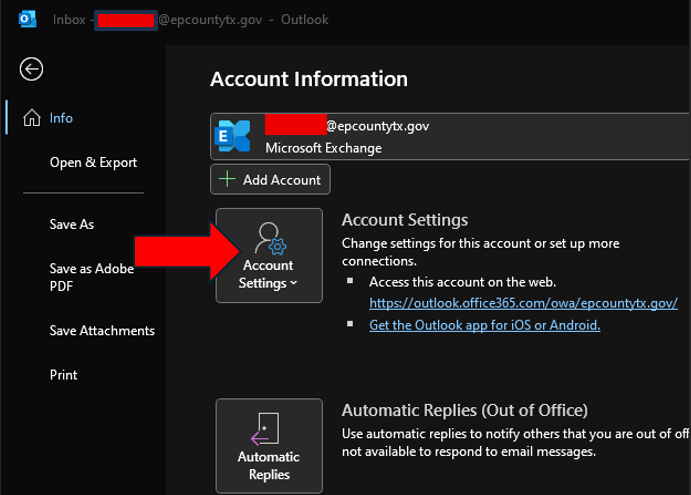
Task: Select Save as Adobe PDF
Action: click(92, 277)
